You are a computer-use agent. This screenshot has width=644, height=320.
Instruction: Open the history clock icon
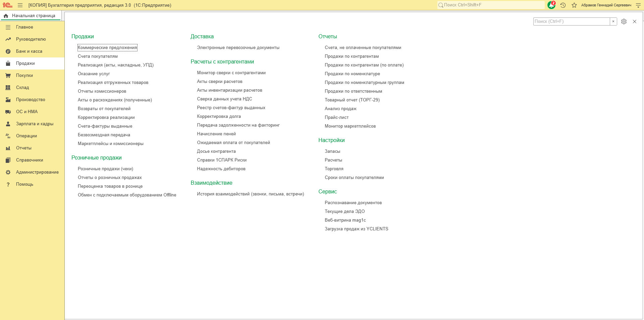pyautogui.click(x=563, y=5)
